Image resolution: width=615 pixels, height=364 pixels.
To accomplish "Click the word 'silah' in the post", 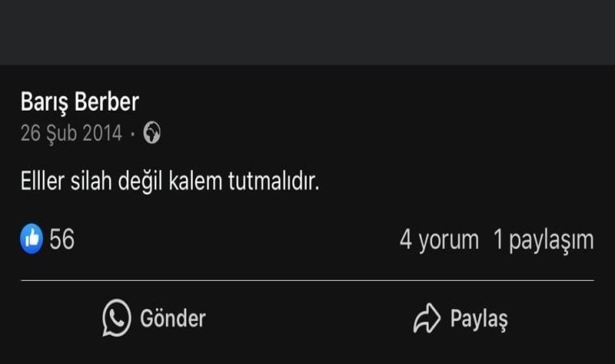I will click(x=91, y=181).
